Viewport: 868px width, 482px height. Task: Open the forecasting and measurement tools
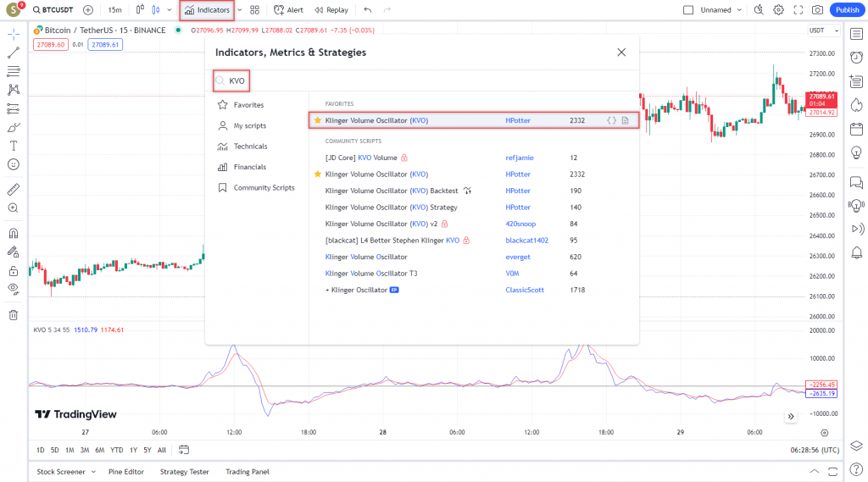(x=14, y=109)
